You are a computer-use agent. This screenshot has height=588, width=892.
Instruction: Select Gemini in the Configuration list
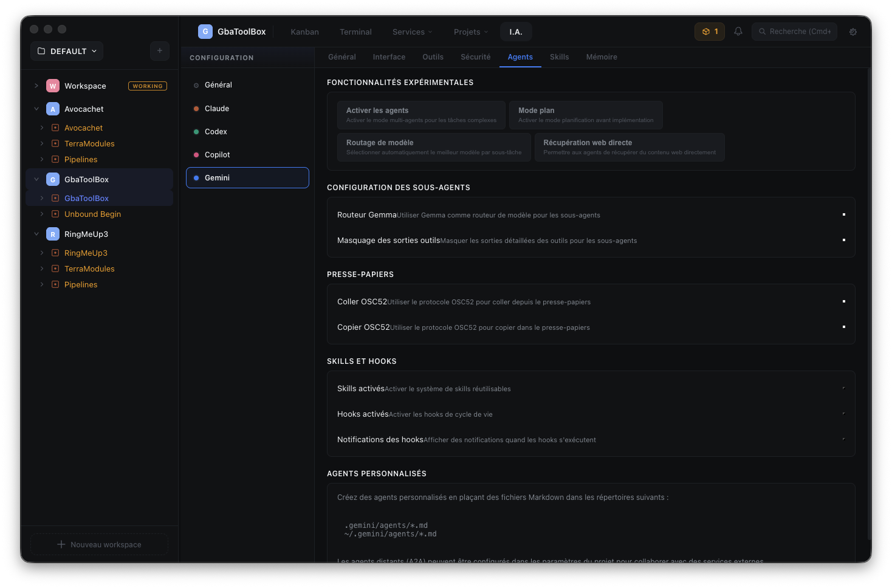pyautogui.click(x=247, y=178)
